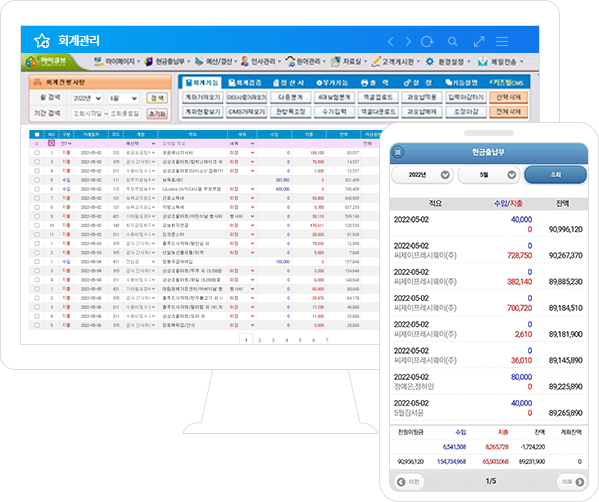Image resolution: width=599 pixels, height=502 pixels.
Task: Open the 세목 filter dropdown in the pink row
Action: (x=242, y=144)
